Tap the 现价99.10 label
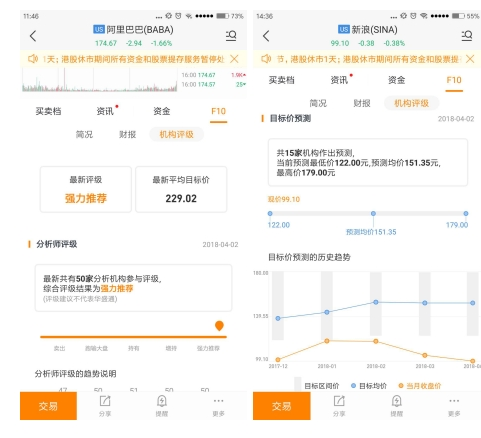This screenshot has height=438, width=481. (x=284, y=199)
